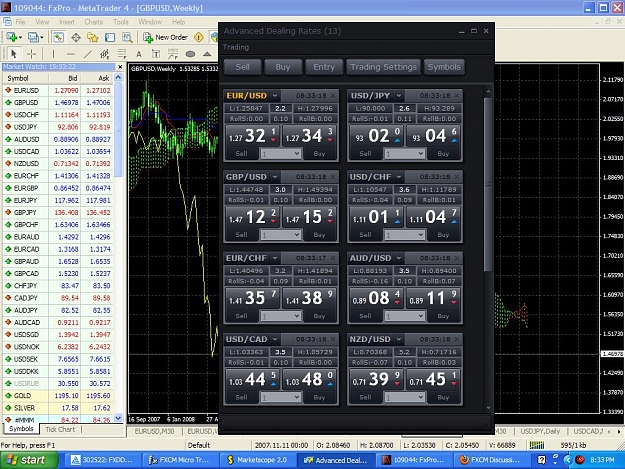Switch to 302522: FXDD... taskbar item
The image size is (625, 469).
pyautogui.click(x=102, y=460)
